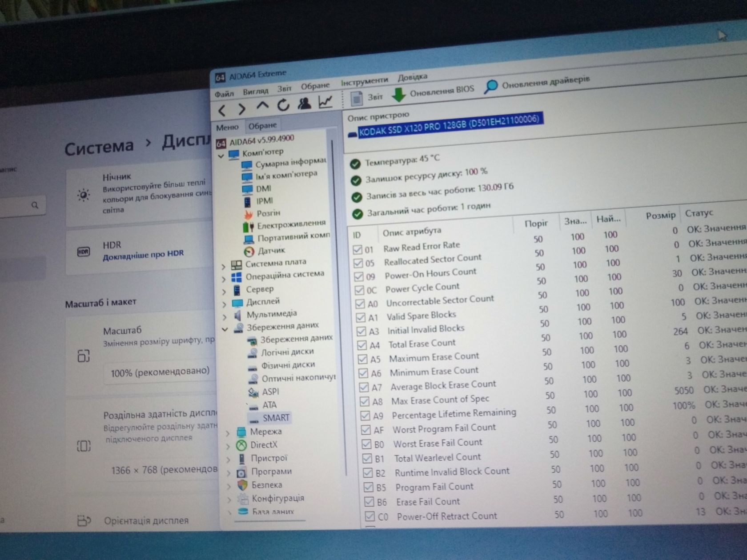Refresh the AIDA64 page with the circular arrow icon
Screen dimensions: 747x560
pos(283,105)
